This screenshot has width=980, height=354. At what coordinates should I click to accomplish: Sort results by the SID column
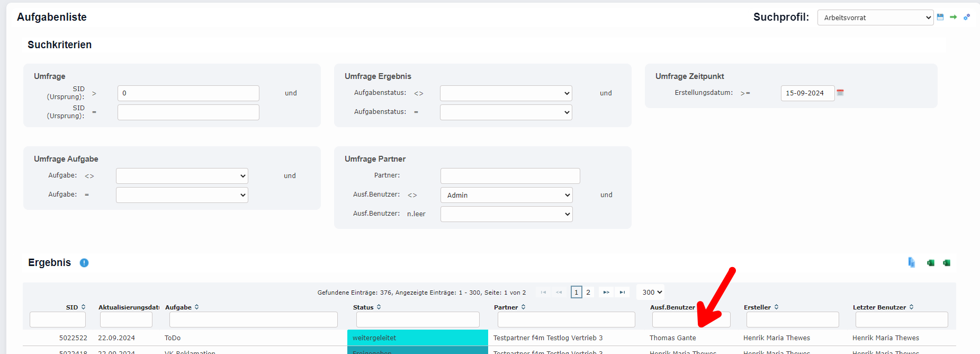pos(75,307)
